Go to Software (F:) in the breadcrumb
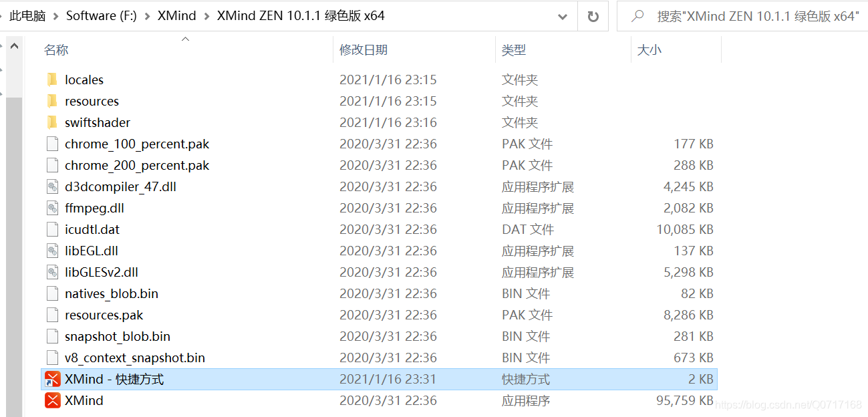This screenshot has width=868, height=417. (x=101, y=16)
